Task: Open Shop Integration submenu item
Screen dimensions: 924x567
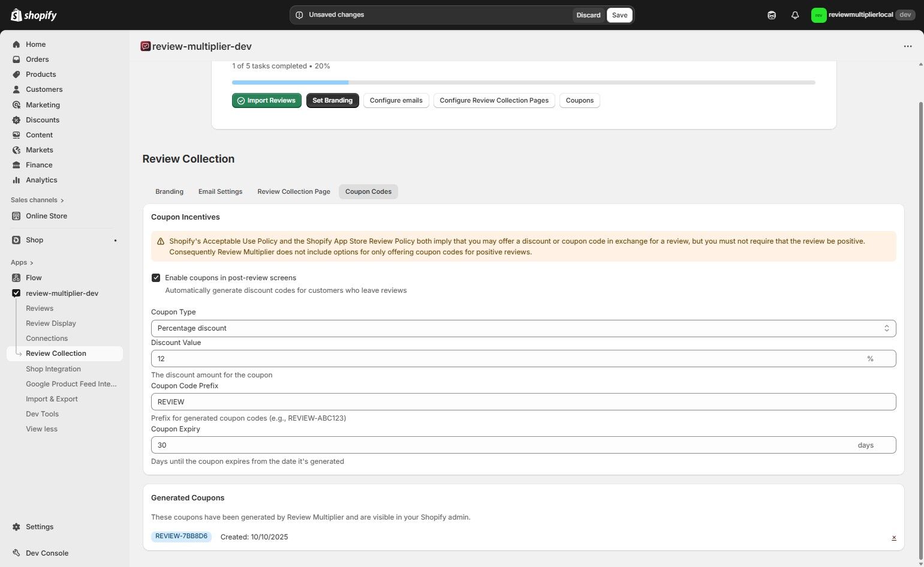Action: 53,369
